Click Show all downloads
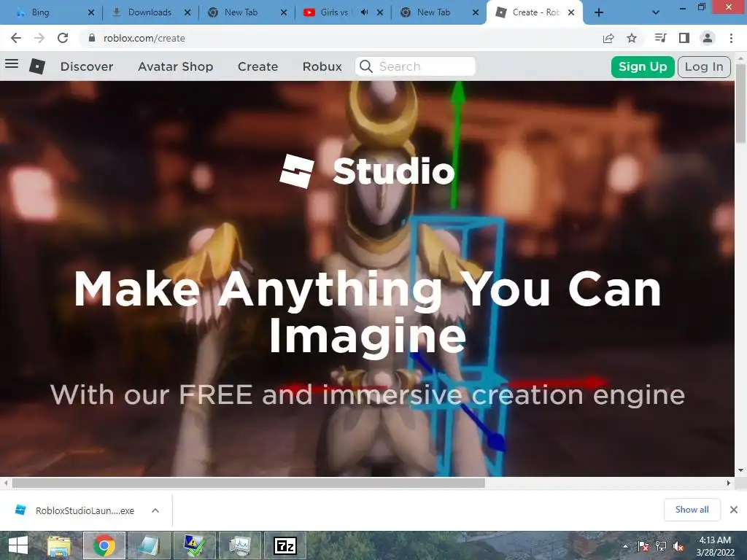Image resolution: width=747 pixels, height=560 pixels. coord(692,510)
